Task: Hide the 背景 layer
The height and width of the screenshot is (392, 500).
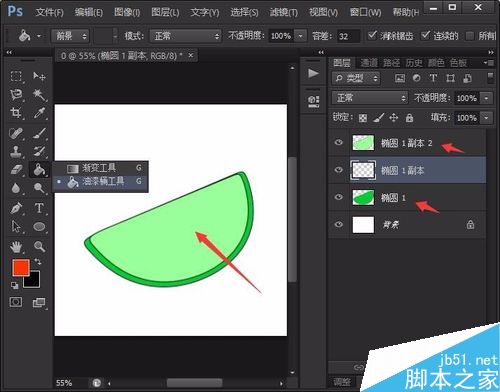Action: pyautogui.click(x=339, y=224)
